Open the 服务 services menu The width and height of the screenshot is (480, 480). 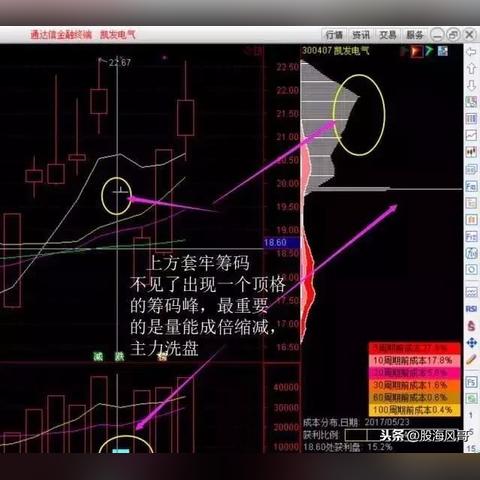coord(415,35)
